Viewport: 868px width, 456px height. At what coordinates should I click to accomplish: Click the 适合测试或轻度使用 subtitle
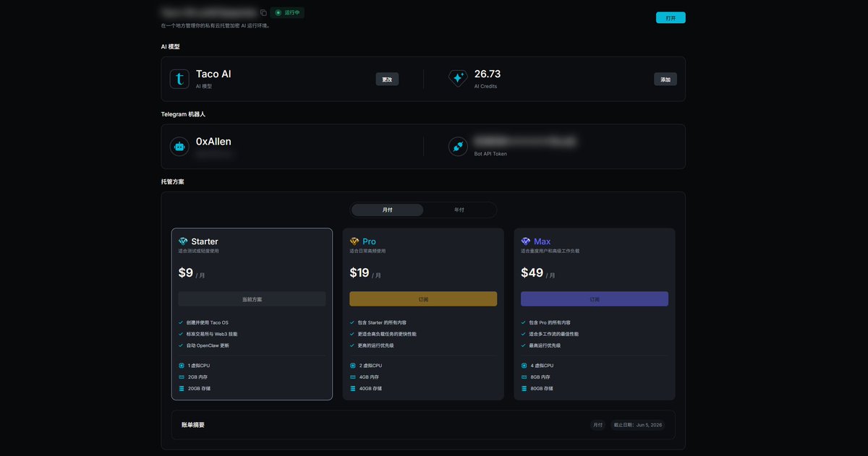[198, 251]
